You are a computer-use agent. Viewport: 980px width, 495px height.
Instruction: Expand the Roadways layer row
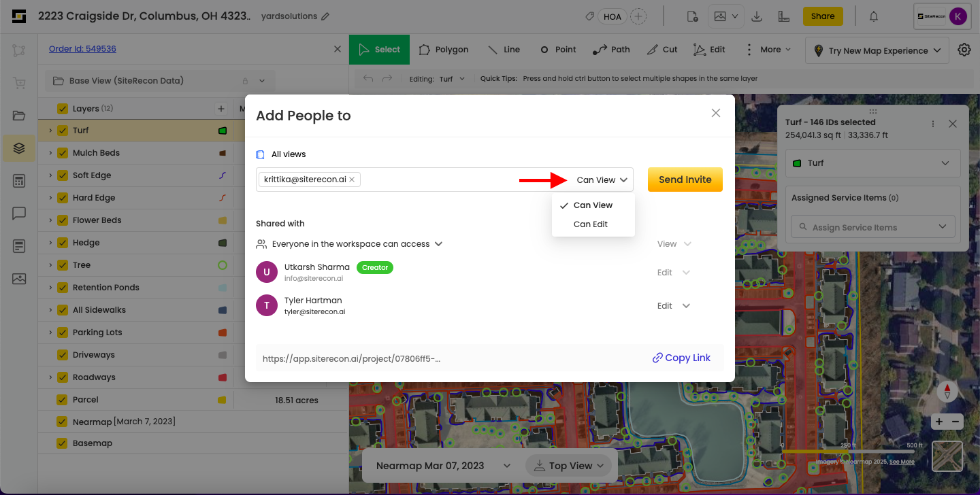coord(50,377)
